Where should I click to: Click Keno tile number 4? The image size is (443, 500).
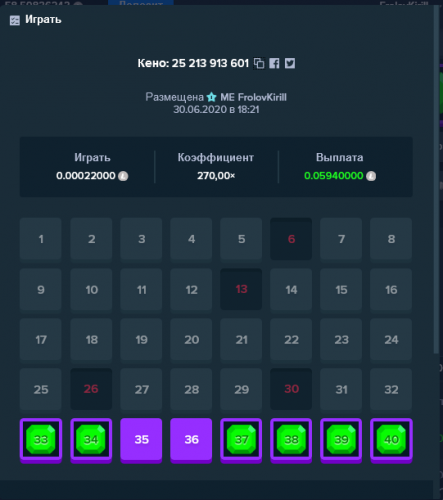point(191,239)
